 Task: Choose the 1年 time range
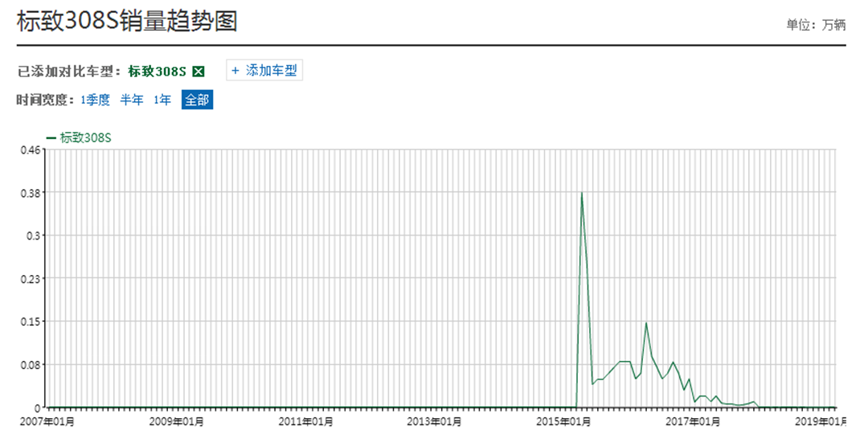[162, 100]
